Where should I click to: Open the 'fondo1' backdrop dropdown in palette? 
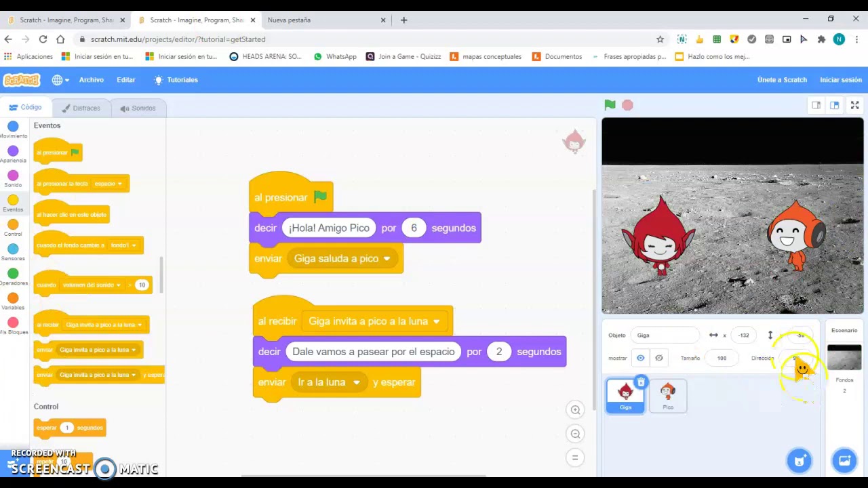(x=124, y=245)
